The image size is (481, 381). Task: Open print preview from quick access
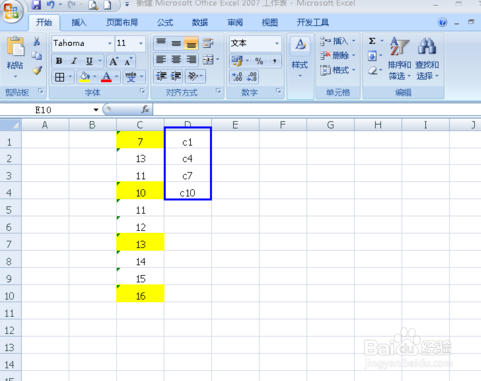click(93, 5)
